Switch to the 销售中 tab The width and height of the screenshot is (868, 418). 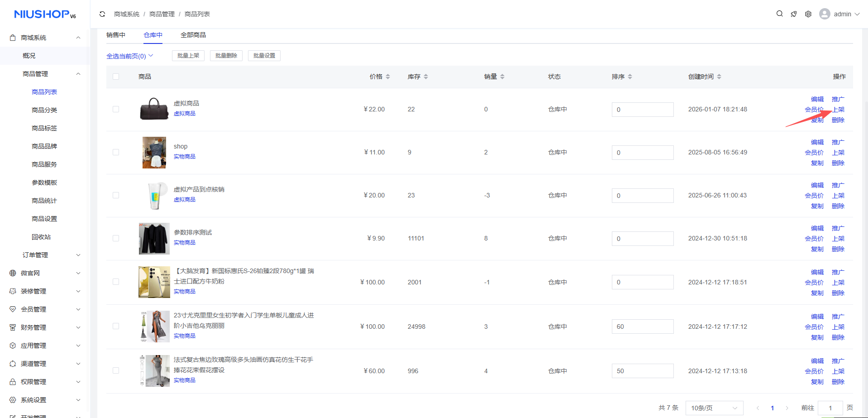[x=116, y=35]
